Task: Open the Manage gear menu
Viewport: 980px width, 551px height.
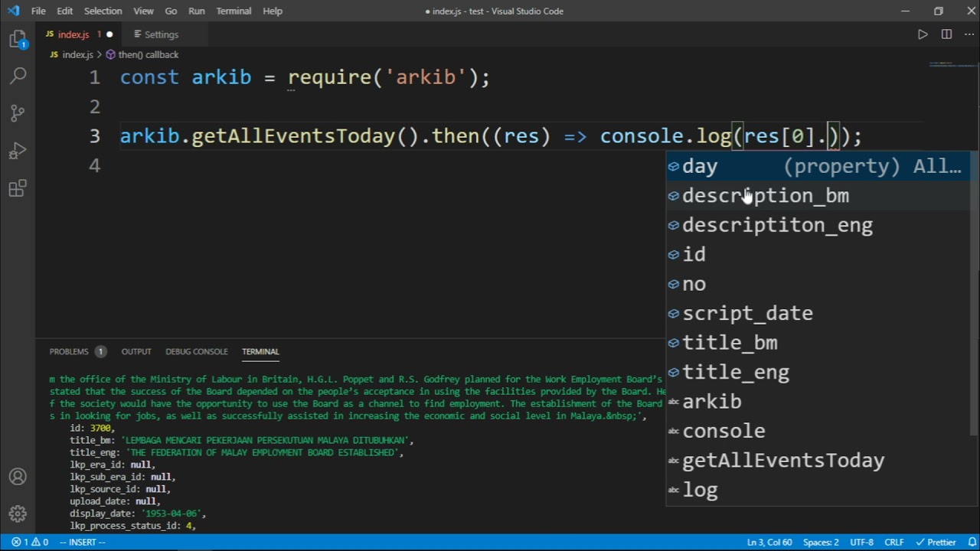Action: click(x=18, y=514)
